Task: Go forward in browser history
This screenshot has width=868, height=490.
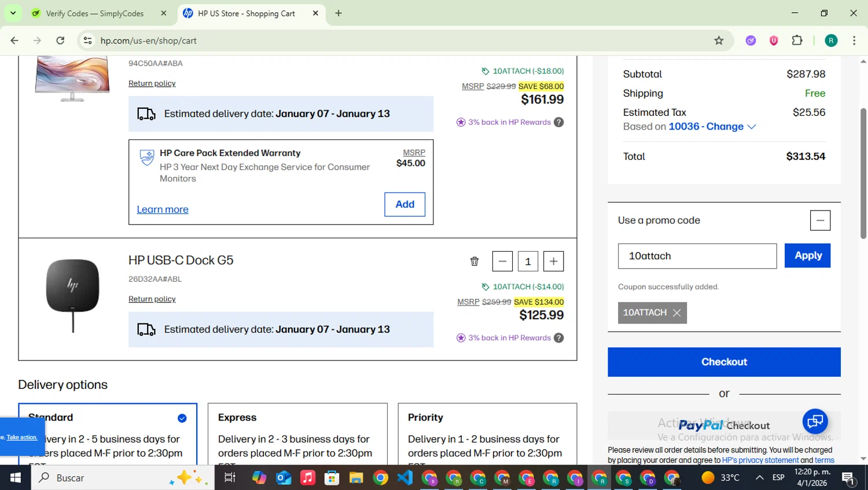Action: (37, 40)
